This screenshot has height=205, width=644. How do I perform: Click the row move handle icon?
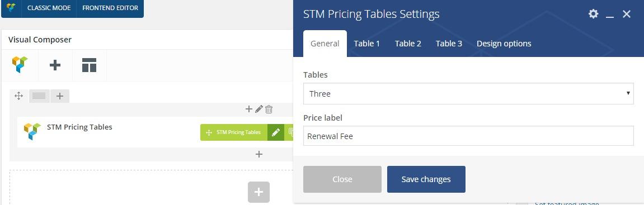pyautogui.click(x=18, y=96)
